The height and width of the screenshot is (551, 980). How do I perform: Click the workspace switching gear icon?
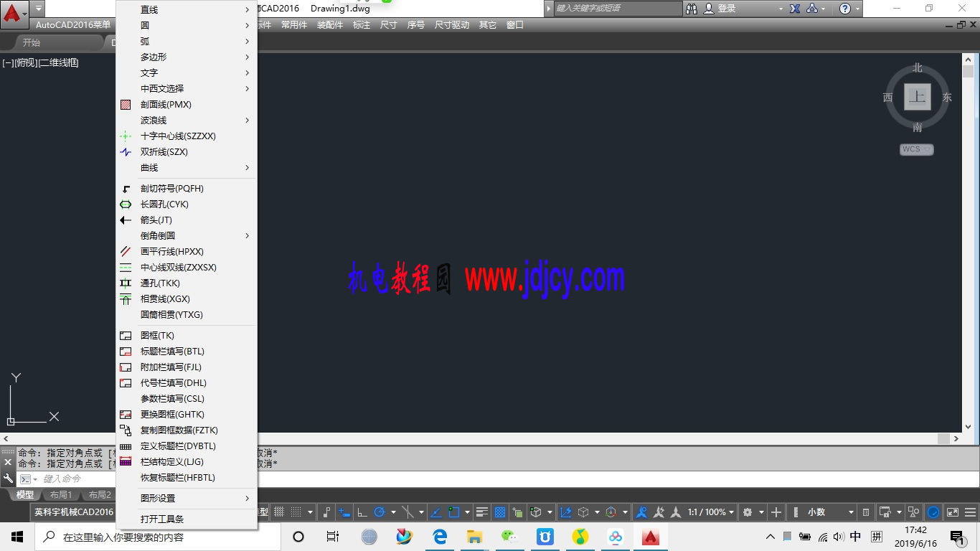click(x=748, y=512)
